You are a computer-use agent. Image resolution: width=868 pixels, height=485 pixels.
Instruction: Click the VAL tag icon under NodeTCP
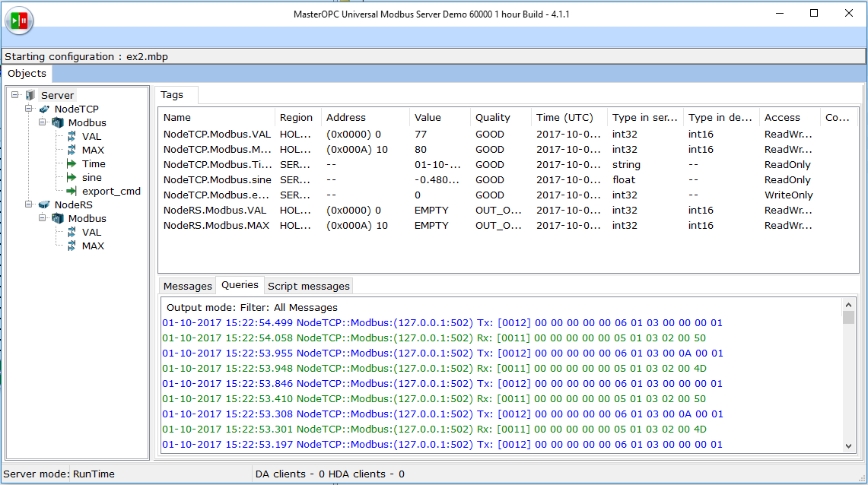(72, 136)
